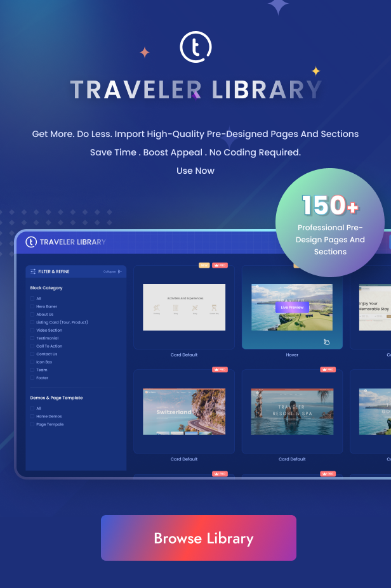Click the Block Category section heading

pyautogui.click(x=46, y=288)
